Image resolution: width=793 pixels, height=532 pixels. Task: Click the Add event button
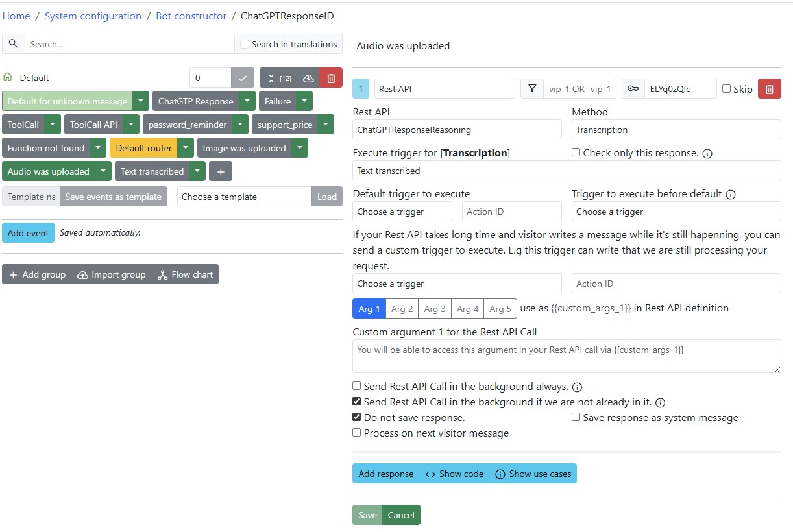click(29, 233)
